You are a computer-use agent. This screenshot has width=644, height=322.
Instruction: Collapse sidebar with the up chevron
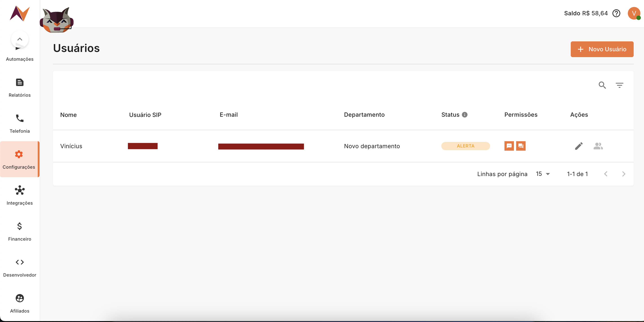click(x=20, y=39)
